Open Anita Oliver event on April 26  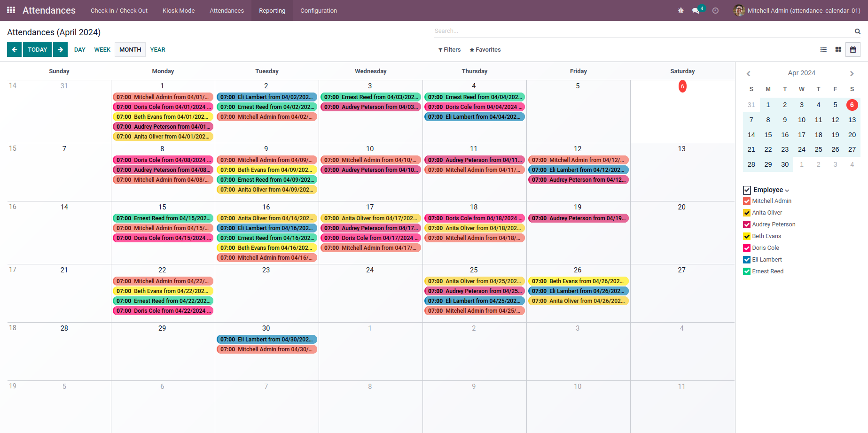[x=579, y=301]
